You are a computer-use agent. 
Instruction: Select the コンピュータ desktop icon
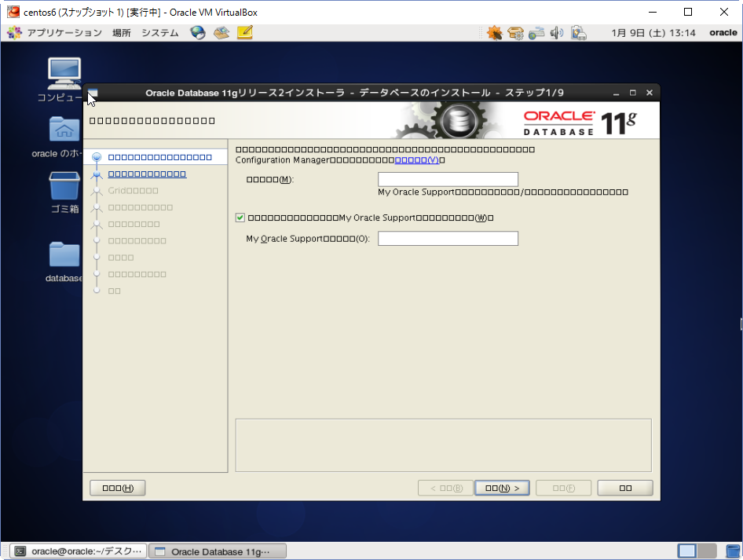point(64,79)
